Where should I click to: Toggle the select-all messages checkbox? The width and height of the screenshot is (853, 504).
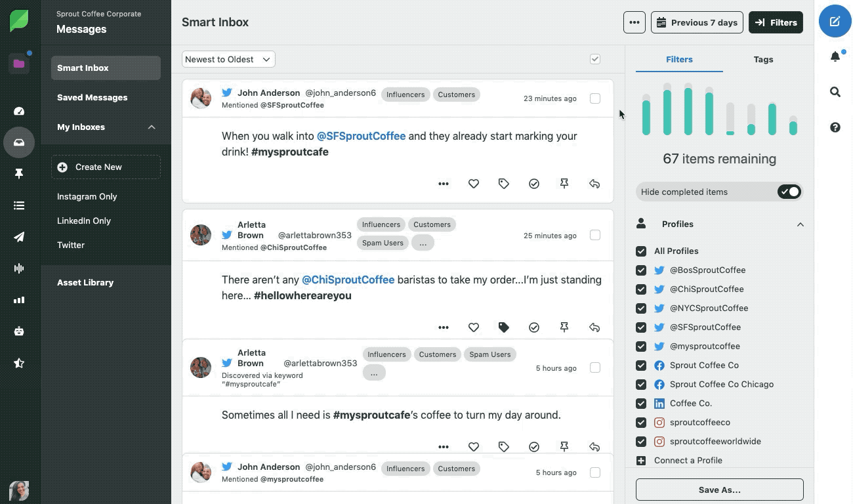click(x=595, y=59)
